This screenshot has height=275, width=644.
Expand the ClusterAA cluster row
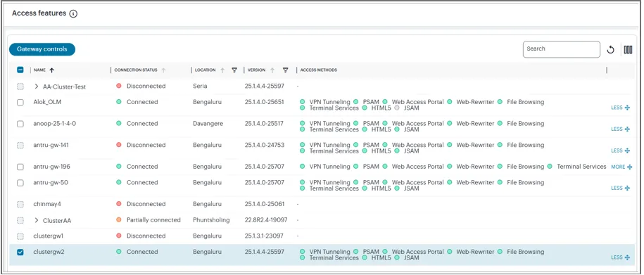click(36, 220)
